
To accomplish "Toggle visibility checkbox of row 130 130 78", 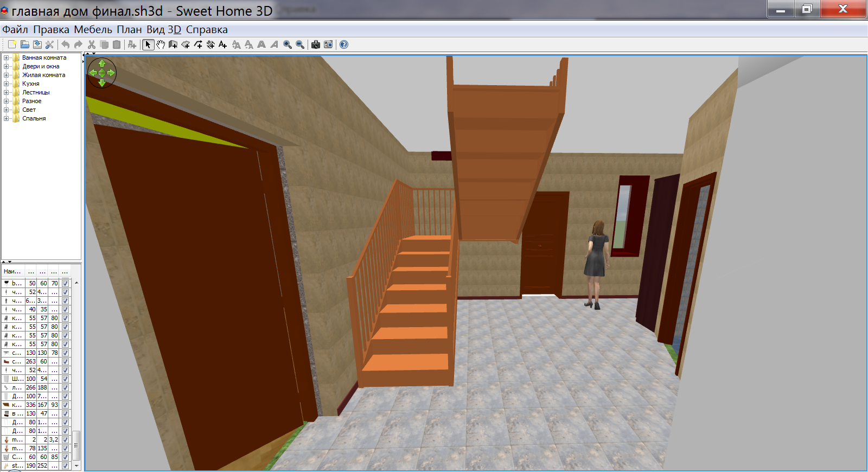I will pyautogui.click(x=66, y=353).
